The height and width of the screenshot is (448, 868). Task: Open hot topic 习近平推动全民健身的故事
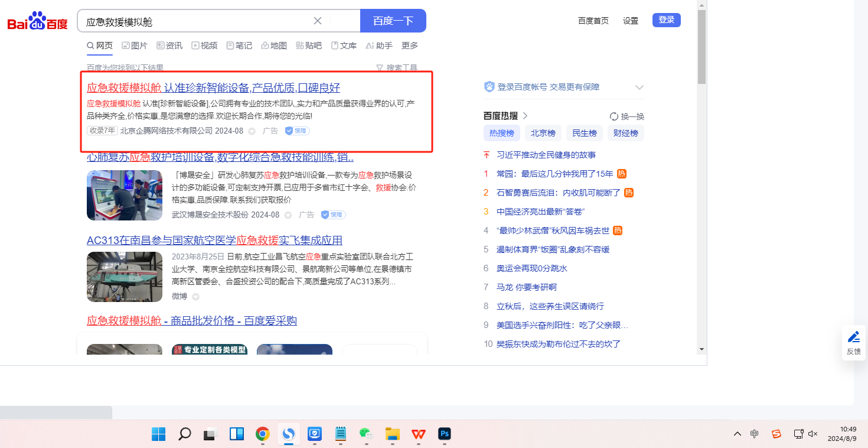546,155
